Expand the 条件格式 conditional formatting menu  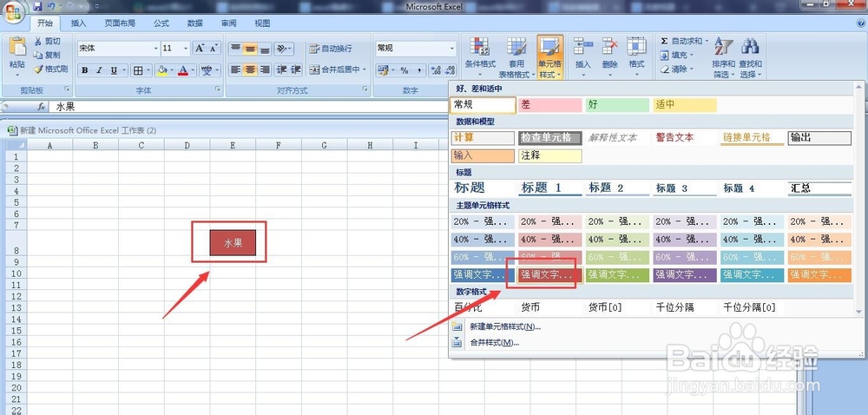480,58
